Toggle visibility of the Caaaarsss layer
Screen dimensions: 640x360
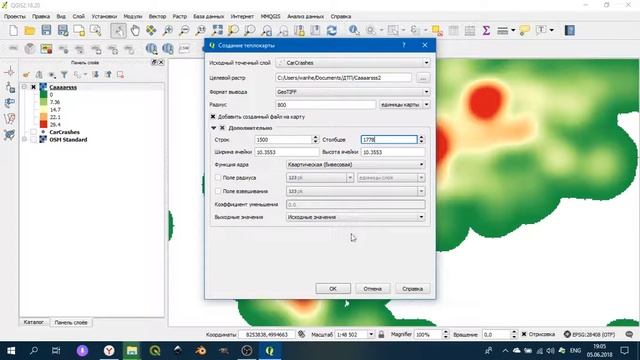click(33, 87)
